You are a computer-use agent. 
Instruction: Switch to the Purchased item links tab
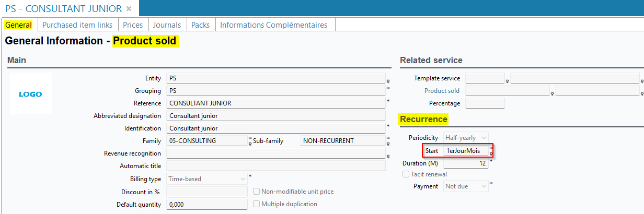pyautogui.click(x=77, y=25)
